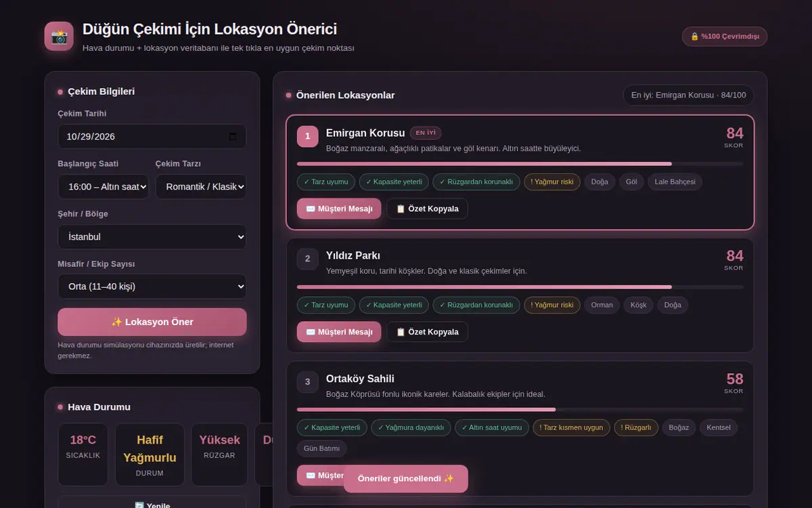Image resolution: width=812 pixels, height=508 pixels.
Task: Click the Çekim Bilgileri panel heading
Action: (x=101, y=91)
